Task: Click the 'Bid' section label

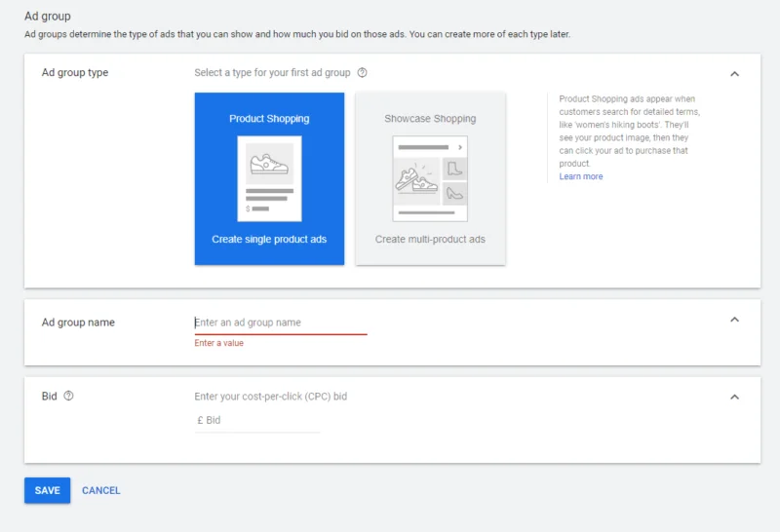Action: click(x=50, y=397)
